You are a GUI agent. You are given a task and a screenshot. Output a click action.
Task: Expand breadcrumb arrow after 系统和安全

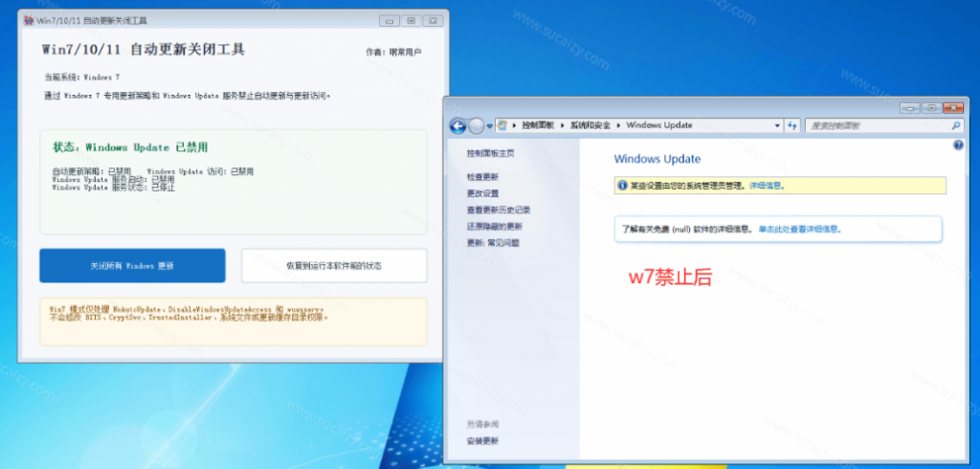[618, 125]
